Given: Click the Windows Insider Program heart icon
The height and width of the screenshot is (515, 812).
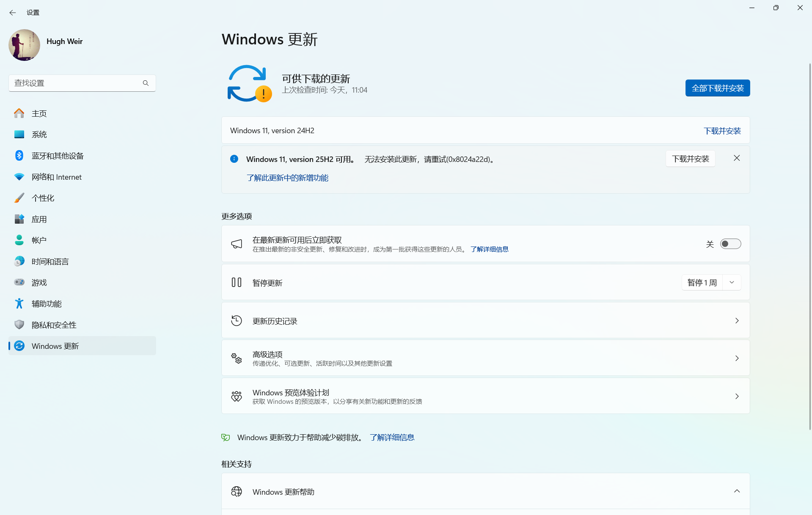Looking at the screenshot, I should pos(237,396).
